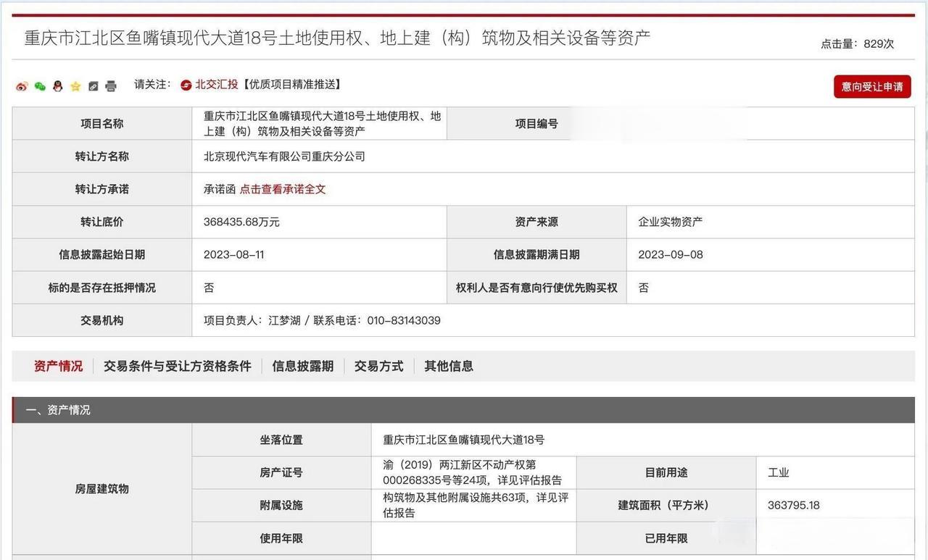Viewport: 928px width, 560px height.
Task: Click the 房屋建筑物 row header
Action: point(102,489)
